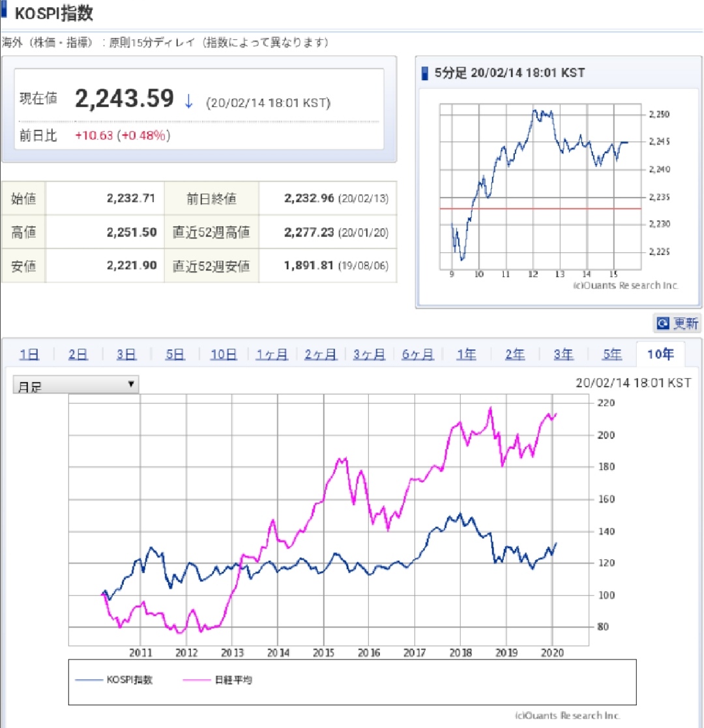View the 6ヶ月 chart range

pos(418,355)
